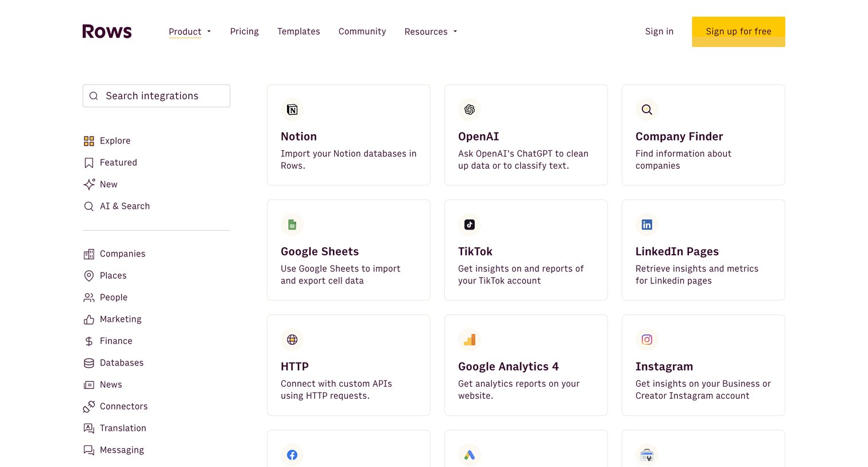
Task: Click the OpenAI logo icon
Action: click(470, 110)
